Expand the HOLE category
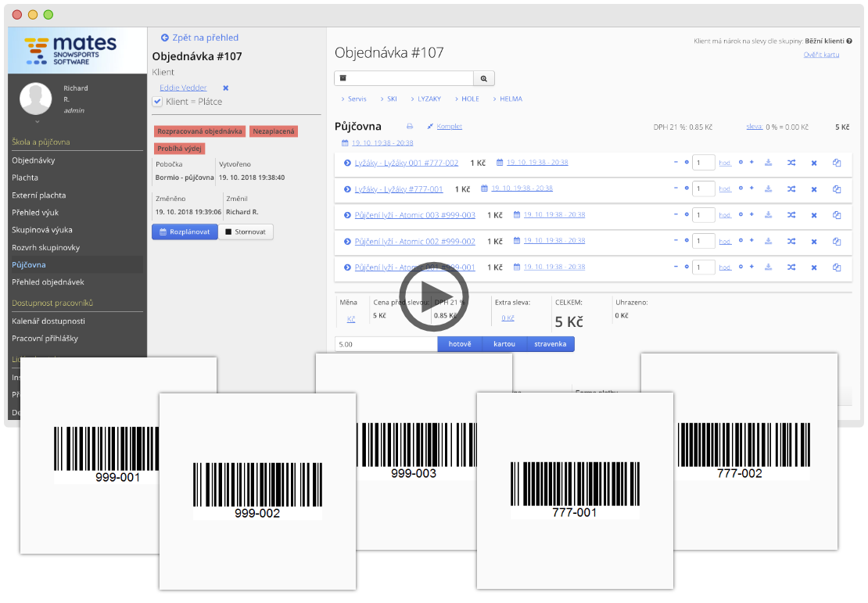The height and width of the screenshot is (603, 868). (x=467, y=99)
